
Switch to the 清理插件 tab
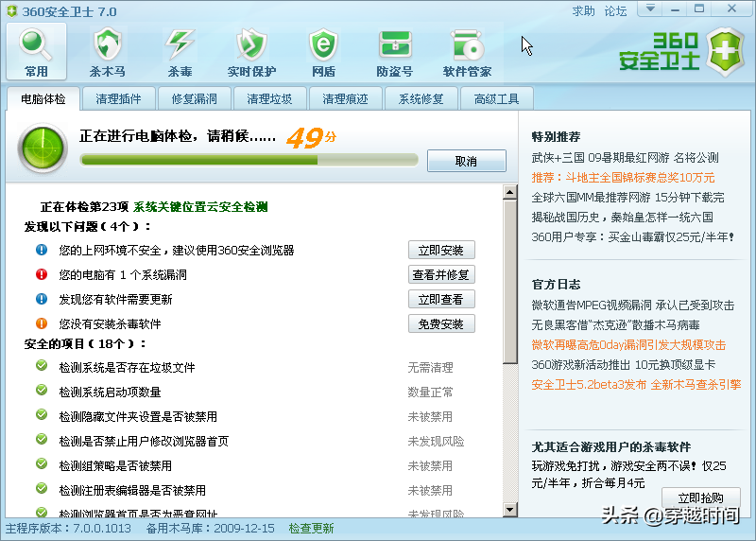pos(119,98)
